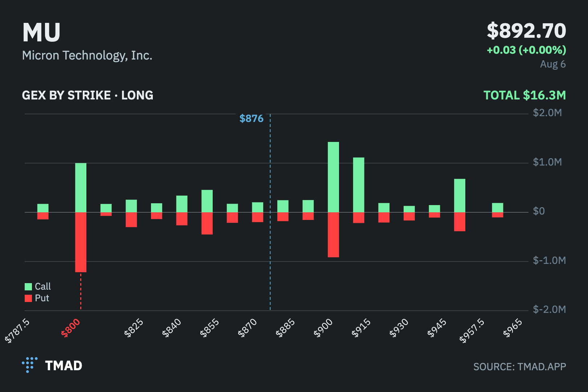Click the $870 strike label
Viewport: 588px width, 392px height.
pyautogui.click(x=248, y=328)
